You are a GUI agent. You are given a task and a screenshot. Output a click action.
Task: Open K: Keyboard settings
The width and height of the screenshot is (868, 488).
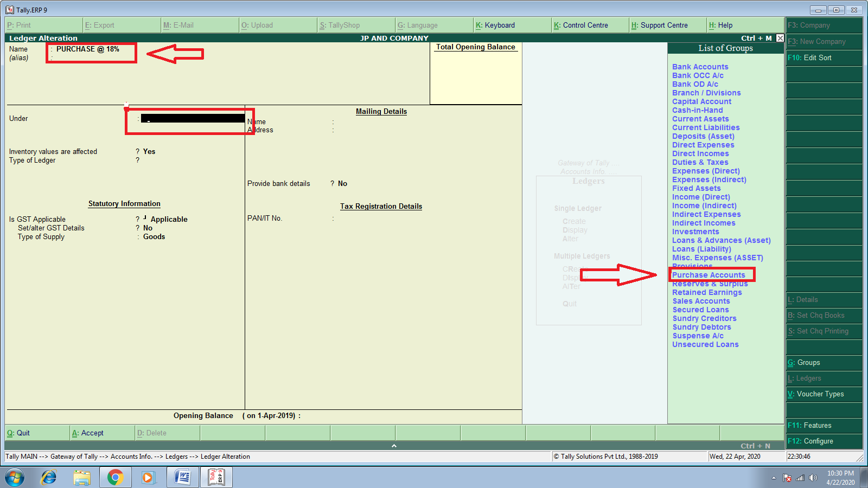pos(512,25)
